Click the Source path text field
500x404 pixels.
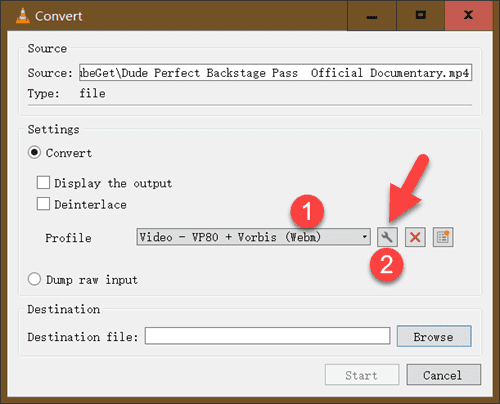pos(275,73)
